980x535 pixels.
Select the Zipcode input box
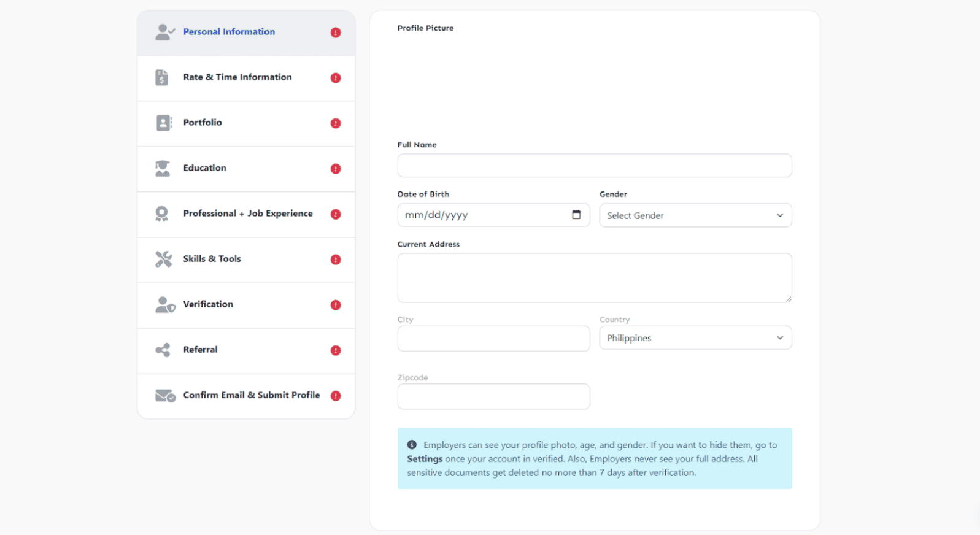click(493, 396)
